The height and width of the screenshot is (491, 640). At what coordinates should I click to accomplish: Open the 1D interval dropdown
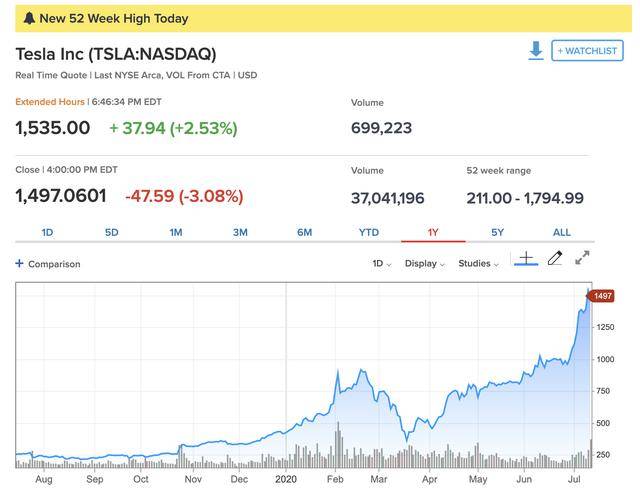pos(381,264)
